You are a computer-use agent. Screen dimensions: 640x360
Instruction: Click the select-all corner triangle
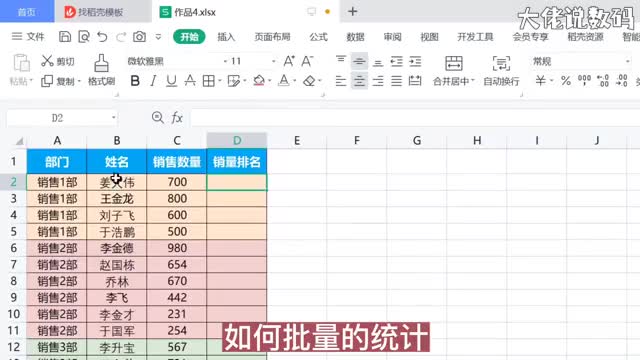[x=19, y=141]
